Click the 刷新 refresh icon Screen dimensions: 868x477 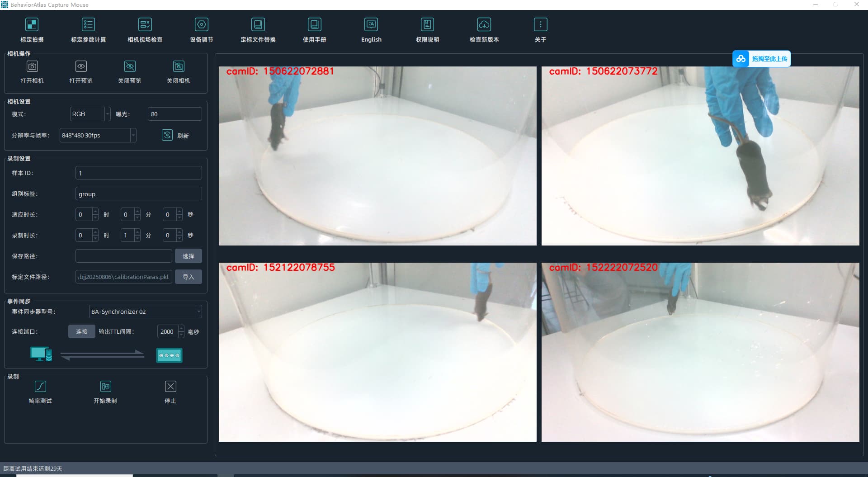coord(167,135)
